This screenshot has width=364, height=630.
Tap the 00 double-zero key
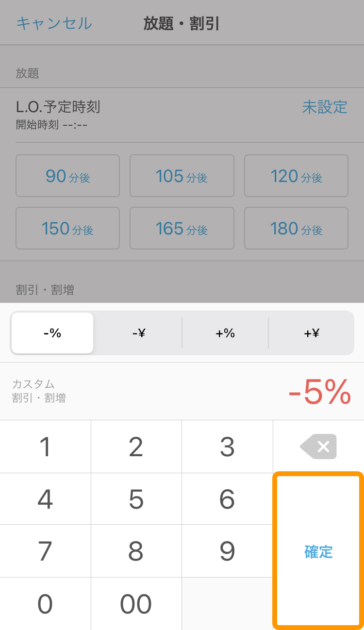tap(136, 604)
